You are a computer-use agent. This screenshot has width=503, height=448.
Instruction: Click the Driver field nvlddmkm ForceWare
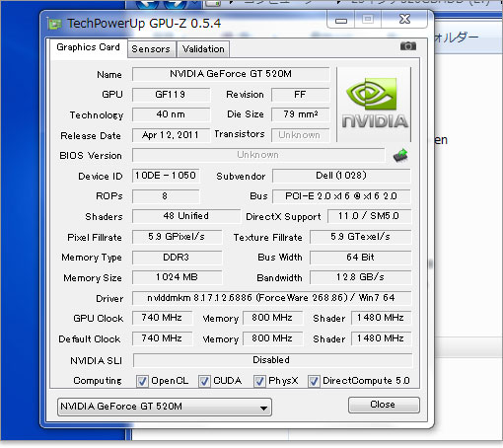click(271, 298)
